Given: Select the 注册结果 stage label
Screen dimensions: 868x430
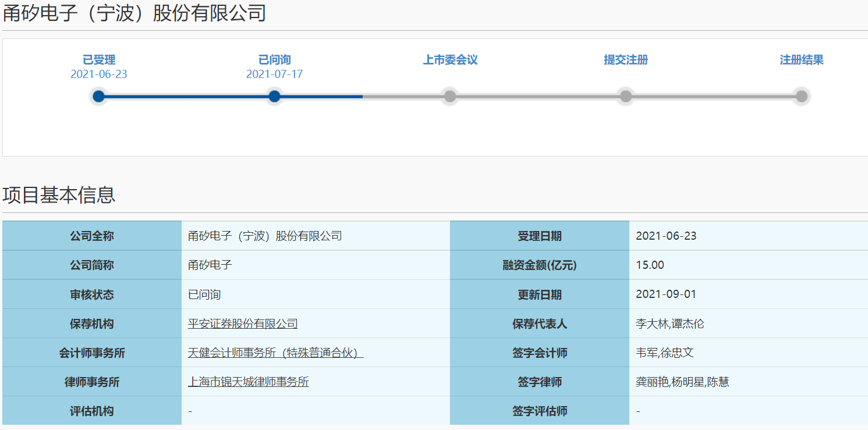Looking at the screenshot, I should click(x=802, y=60).
